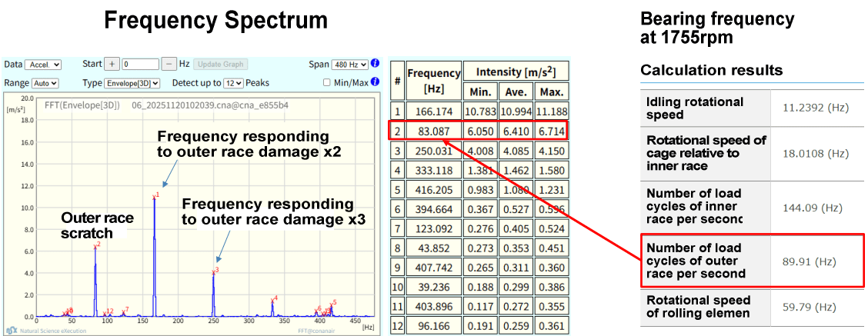
Task: Click the frequency cell 96.166
Action: tap(433, 324)
